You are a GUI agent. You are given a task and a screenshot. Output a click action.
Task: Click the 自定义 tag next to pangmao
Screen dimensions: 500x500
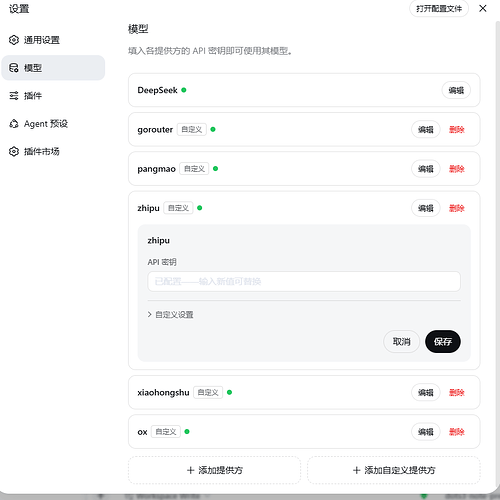194,169
